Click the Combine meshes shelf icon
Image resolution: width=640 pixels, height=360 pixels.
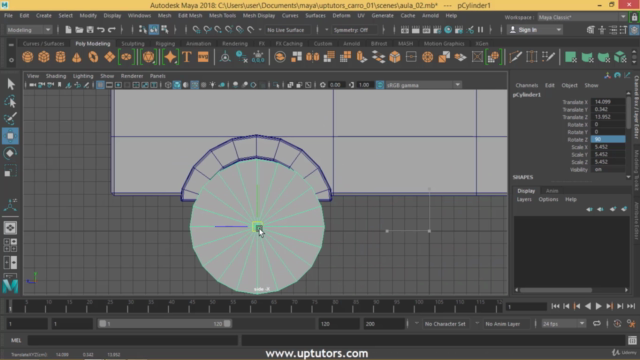pyautogui.click(x=280, y=57)
